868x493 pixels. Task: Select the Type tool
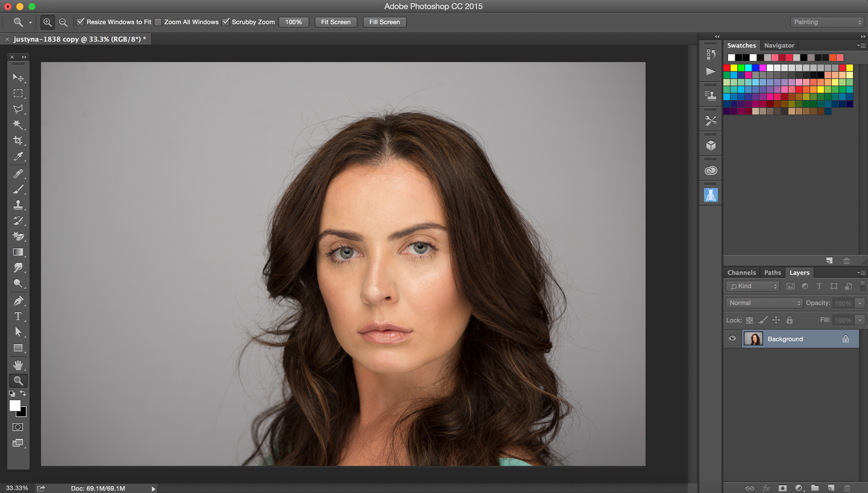17,316
